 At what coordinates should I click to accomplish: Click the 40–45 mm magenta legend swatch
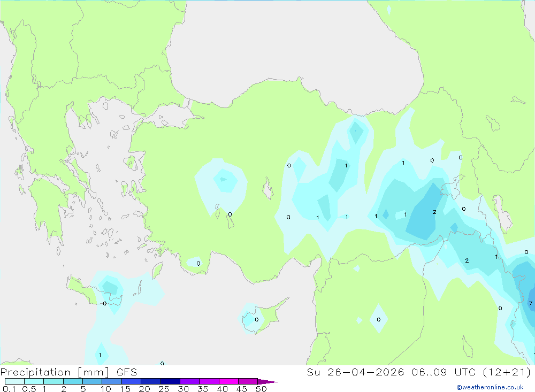pyautogui.click(x=228, y=381)
